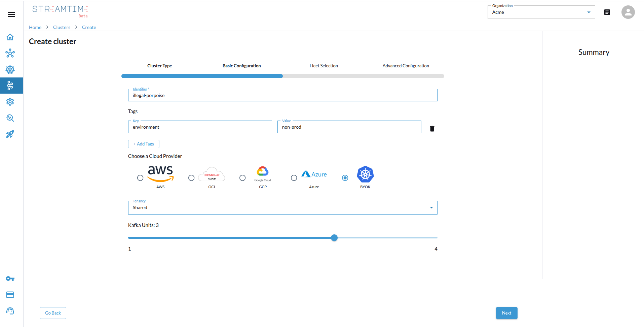Open the rocket launch sidebar icon

pyautogui.click(x=10, y=134)
